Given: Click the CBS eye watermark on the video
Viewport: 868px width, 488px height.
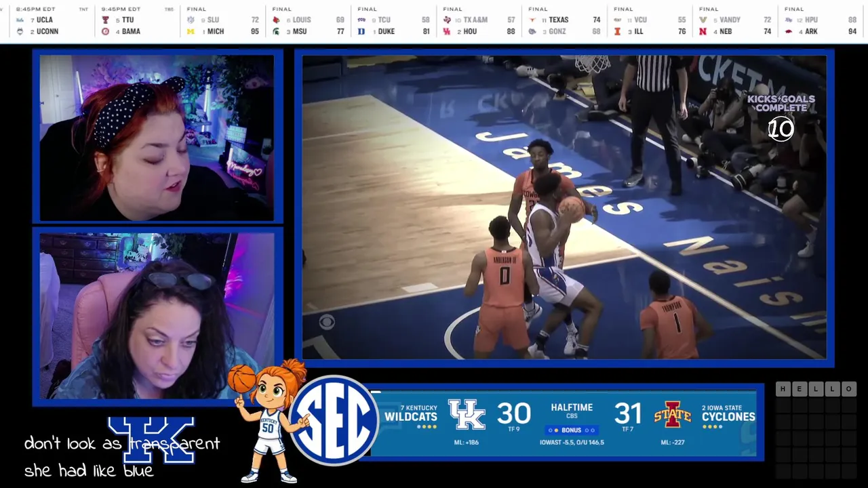Looking at the screenshot, I should 326,323.
